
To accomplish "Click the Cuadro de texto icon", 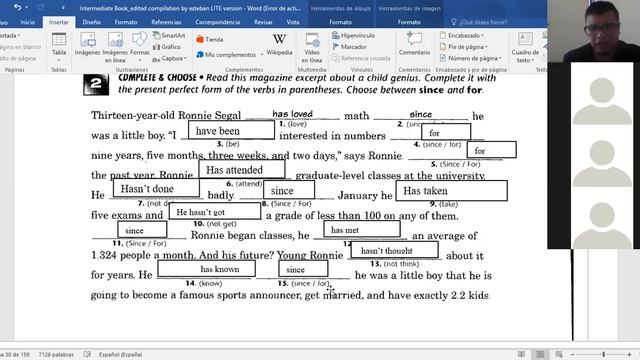I will 525,40.
